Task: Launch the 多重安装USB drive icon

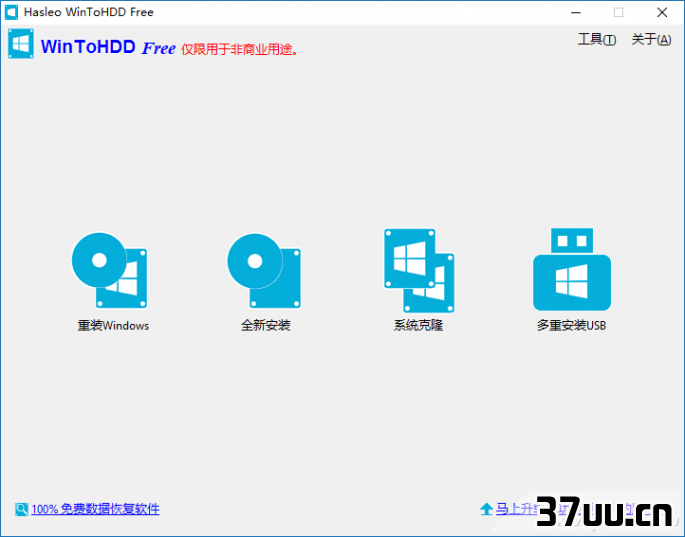Action: (571, 269)
